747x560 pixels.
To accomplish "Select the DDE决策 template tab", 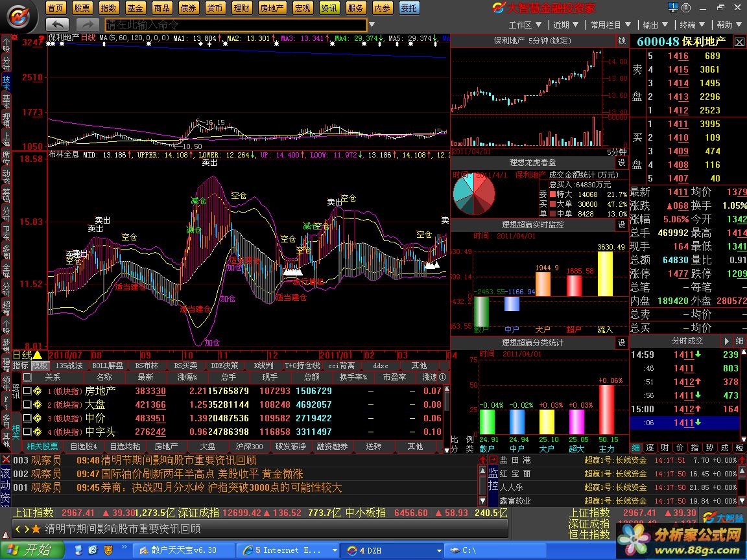I will [x=224, y=366].
